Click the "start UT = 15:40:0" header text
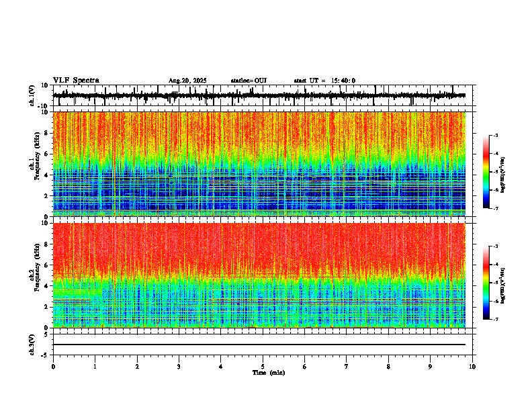Screen dimensions: 532x411 324,81
